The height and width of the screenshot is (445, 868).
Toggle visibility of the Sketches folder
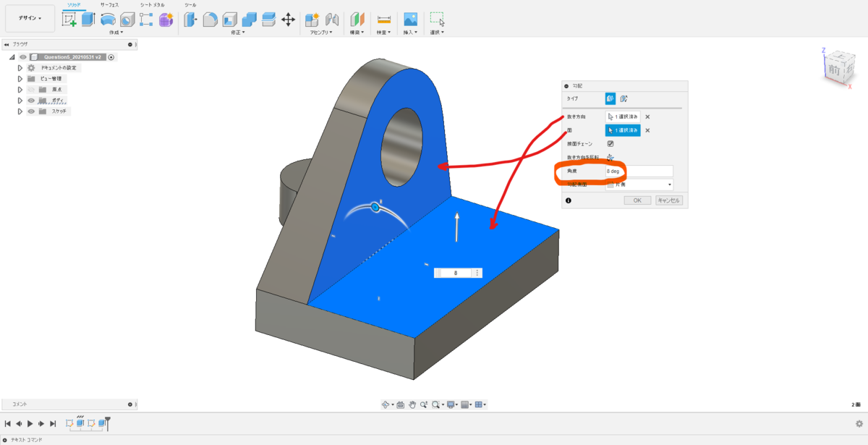(31, 111)
